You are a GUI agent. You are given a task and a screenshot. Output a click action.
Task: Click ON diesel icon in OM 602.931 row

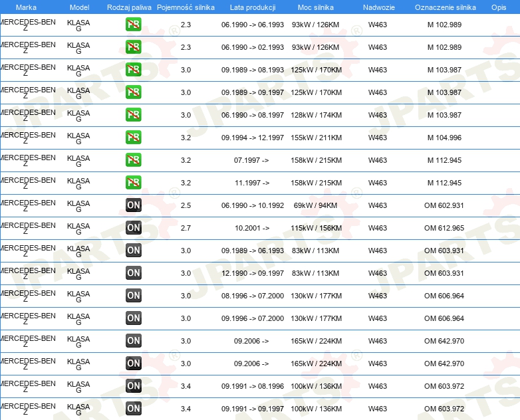point(133,205)
